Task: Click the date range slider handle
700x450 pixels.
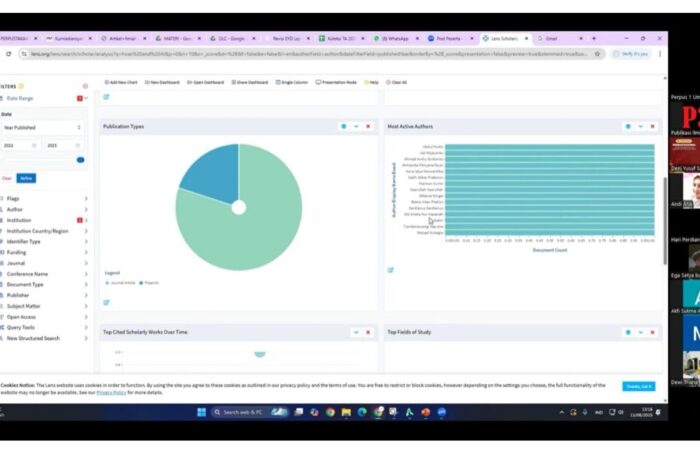Action: pos(80,159)
